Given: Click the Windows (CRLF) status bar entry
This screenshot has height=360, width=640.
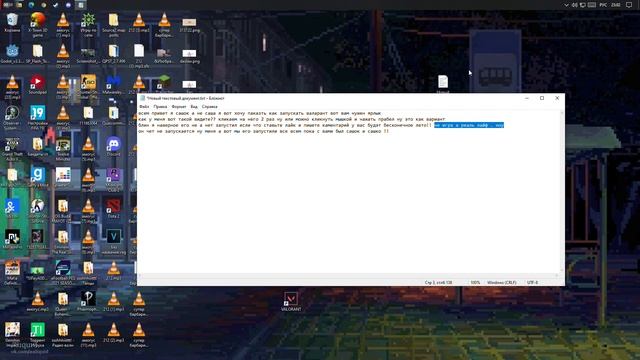Looking at the screenshot, I should coord(502,282).
